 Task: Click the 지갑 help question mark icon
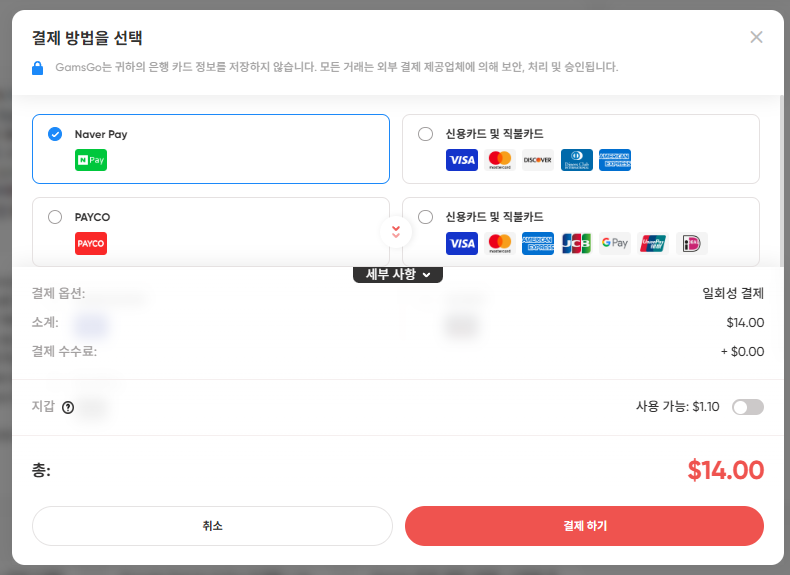68,407
